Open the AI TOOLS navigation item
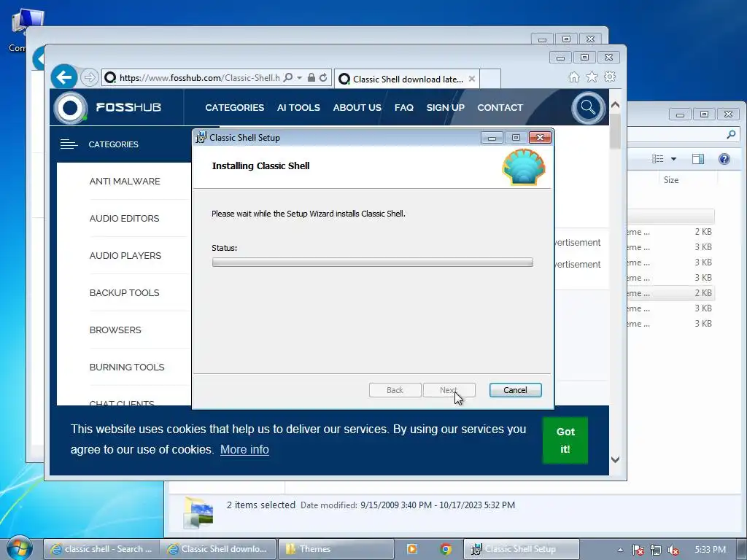Viewport: 747px width, 560px height. click(x=298, y=108)
